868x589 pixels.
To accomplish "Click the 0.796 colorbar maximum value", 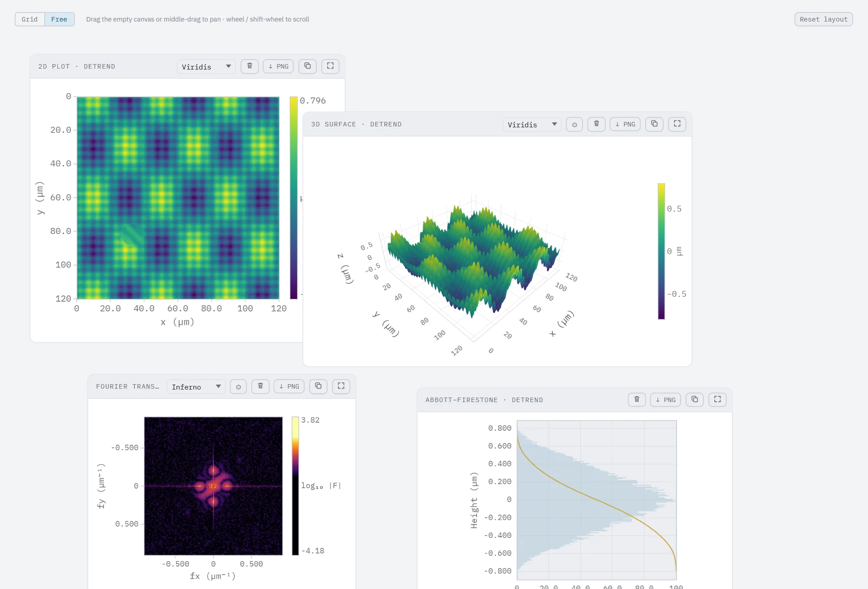I will click(313, 101).
